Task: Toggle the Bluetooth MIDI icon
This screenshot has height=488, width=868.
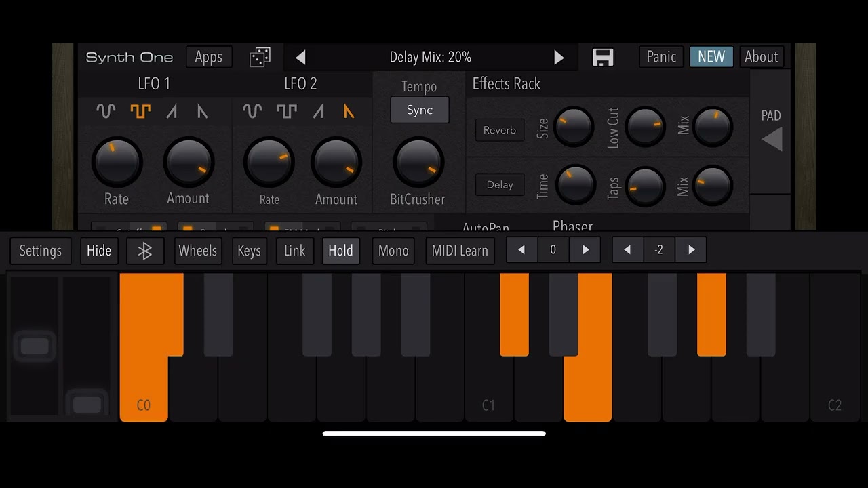Action: pos(144,251)
